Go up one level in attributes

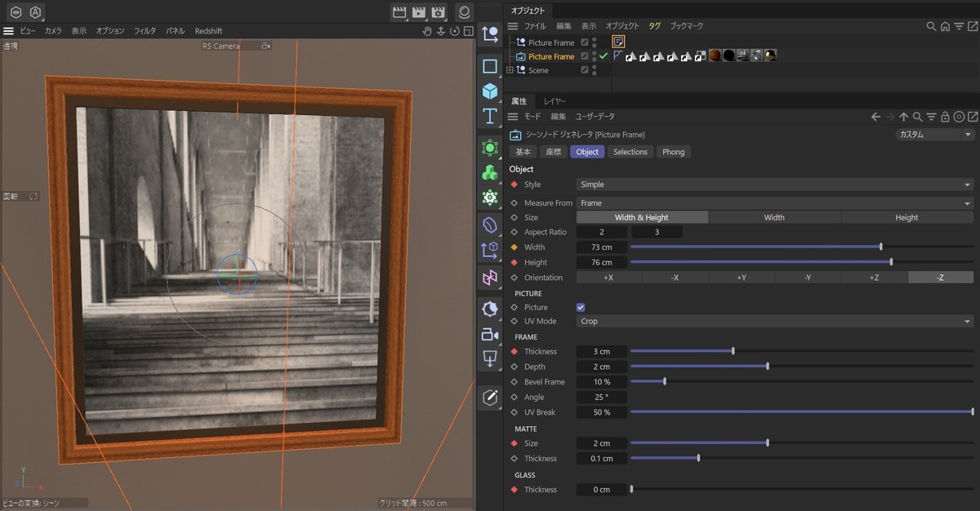tap(904, 117)
